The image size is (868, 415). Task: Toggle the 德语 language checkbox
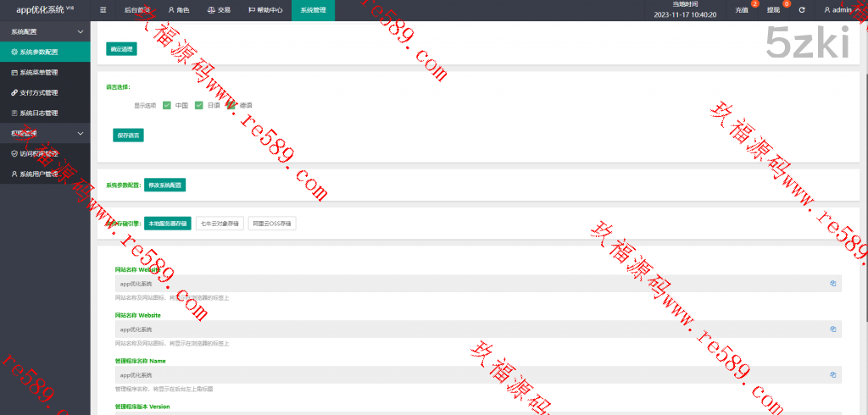231,105
